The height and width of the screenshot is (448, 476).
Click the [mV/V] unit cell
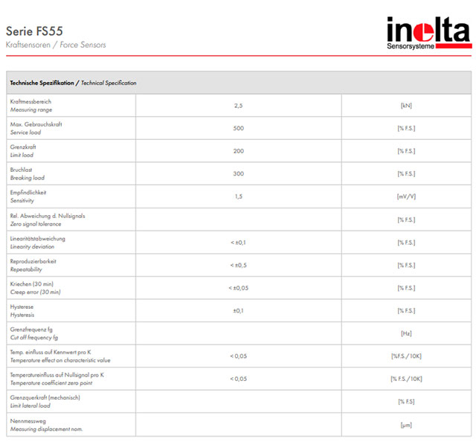(x=406, y=196)
